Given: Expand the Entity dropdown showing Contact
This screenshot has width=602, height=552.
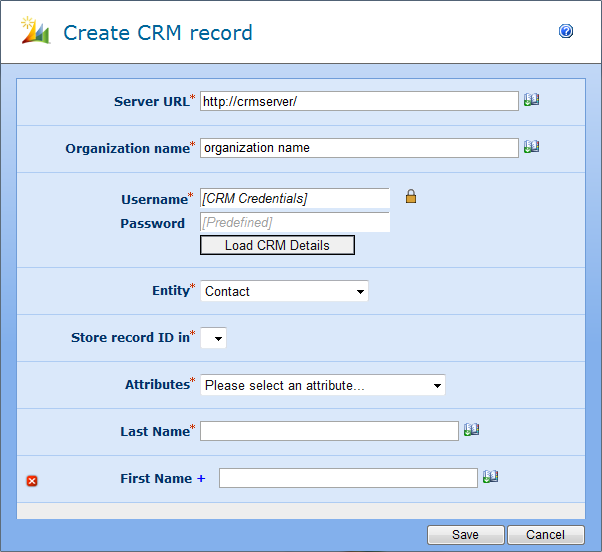Looking at the screenshot, I should tap(284, 291).
